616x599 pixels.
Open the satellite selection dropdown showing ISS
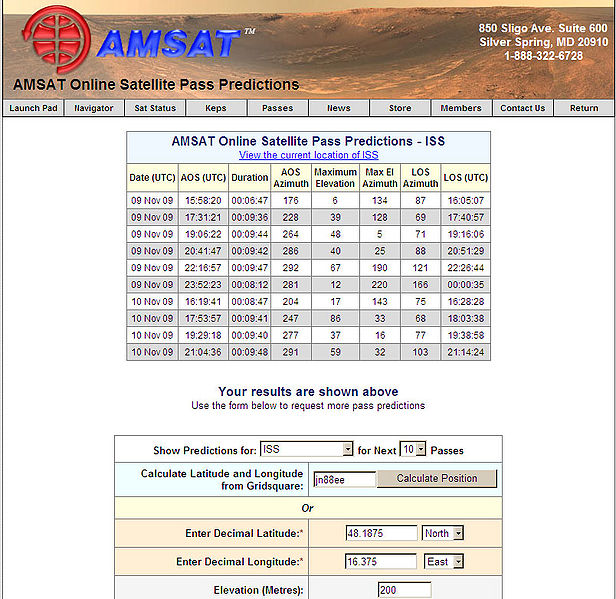click(x=306, y=449)
